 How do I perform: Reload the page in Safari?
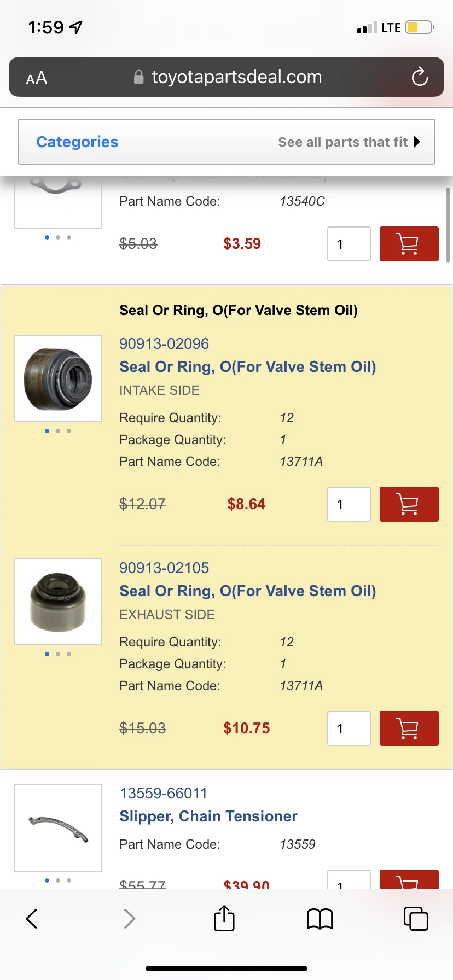pyautogui.click(x=420, y=77)
